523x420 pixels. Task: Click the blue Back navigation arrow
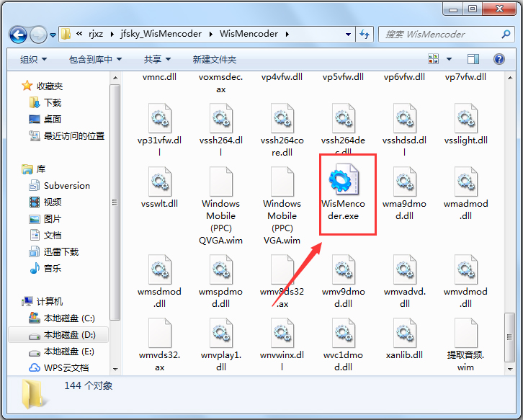pos(18,35)
